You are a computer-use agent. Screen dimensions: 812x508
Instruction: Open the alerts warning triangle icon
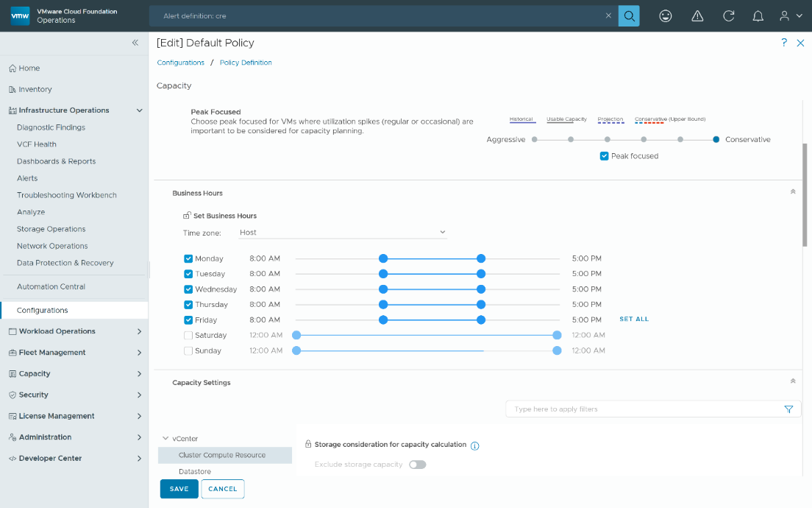coord(697,15)
